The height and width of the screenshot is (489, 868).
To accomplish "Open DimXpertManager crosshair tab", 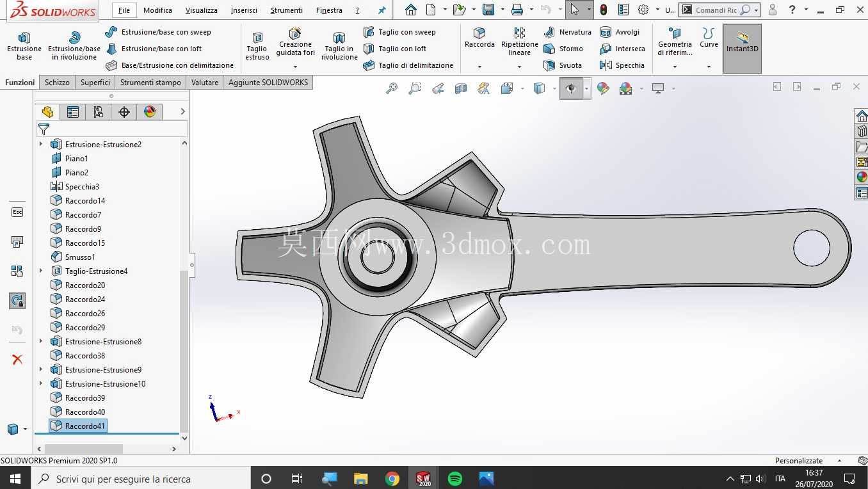I will (124, 112).
